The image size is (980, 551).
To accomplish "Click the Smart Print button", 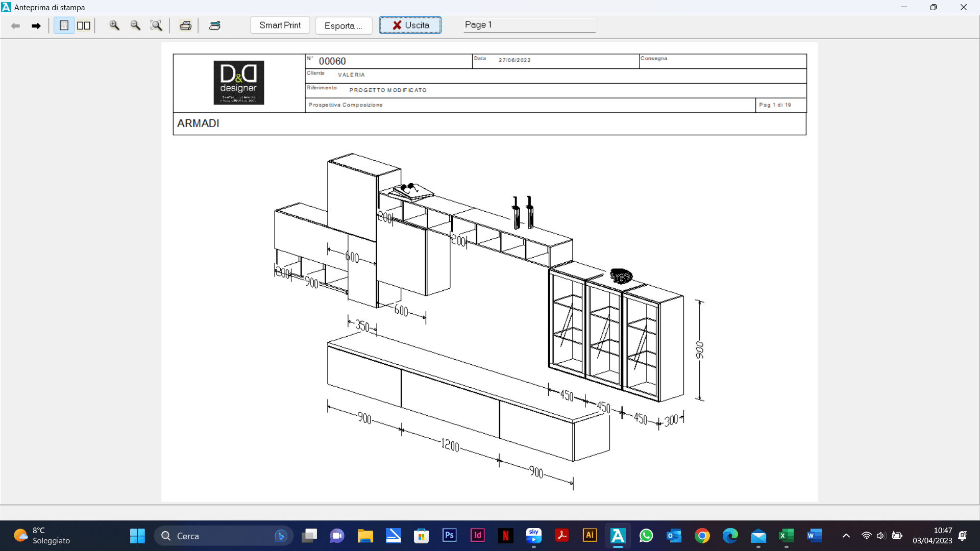I will pos(280,25).
